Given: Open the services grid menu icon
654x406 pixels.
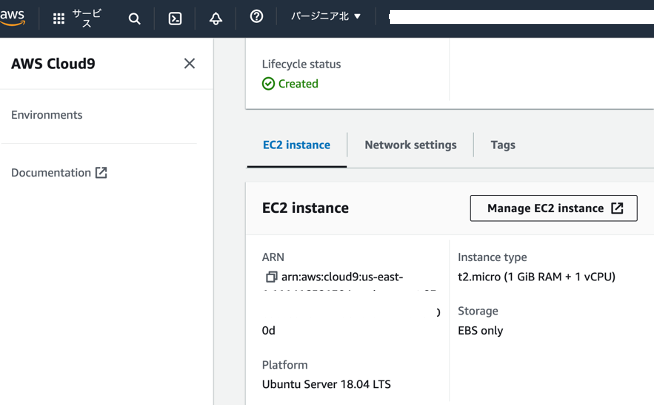Looking at the screenshot, I should (x=59, y=18).
